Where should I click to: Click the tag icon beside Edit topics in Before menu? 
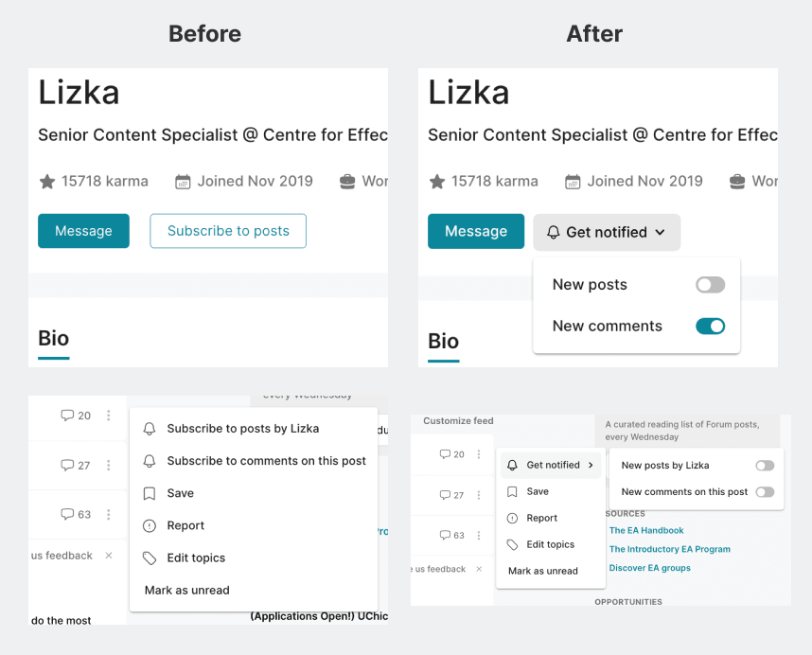click(150, 558)
